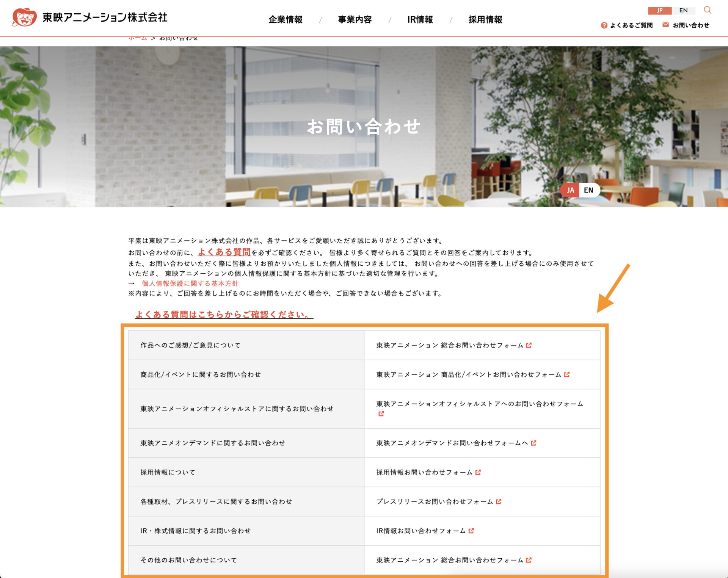This screenshot has height=578, width=728.
Task: Click external link icon beside プレスリリース form
Action: (x=499, y=501)
